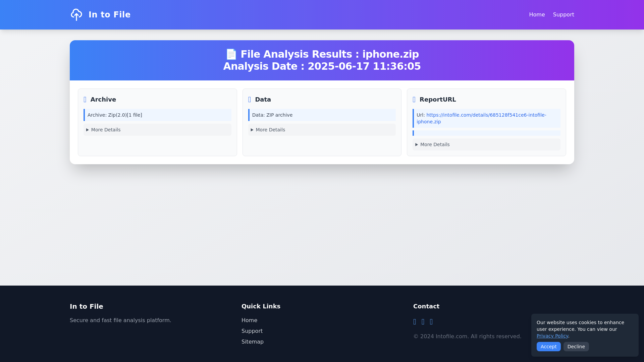
Task: Expand More Details under ReportURL
Action: coord(486,144)
